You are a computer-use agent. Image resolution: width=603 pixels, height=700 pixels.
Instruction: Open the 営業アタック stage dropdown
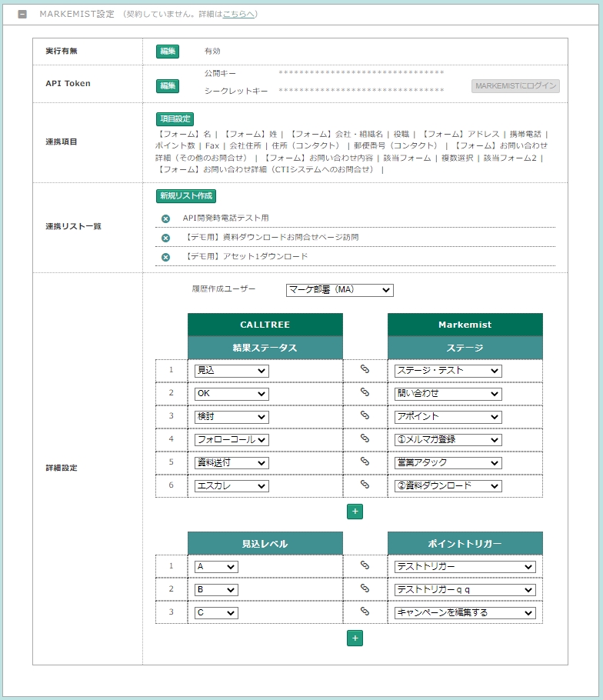click(448, 463)
